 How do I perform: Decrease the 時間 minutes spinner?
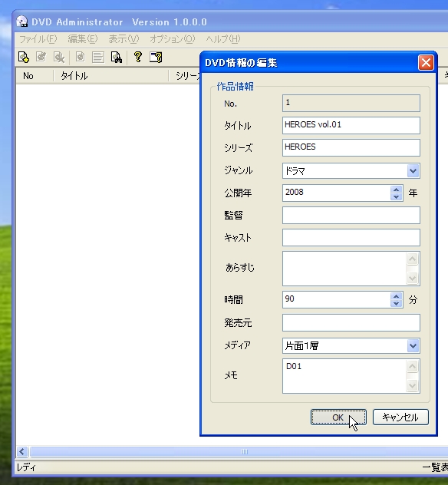tap(397, 303)
